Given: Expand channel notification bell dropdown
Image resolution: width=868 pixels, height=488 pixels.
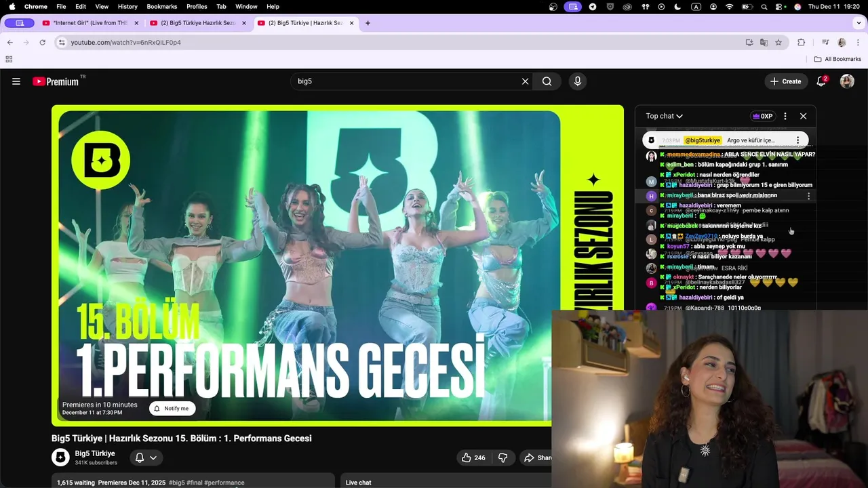Looking at the screenshot, I should coord(146,457).
